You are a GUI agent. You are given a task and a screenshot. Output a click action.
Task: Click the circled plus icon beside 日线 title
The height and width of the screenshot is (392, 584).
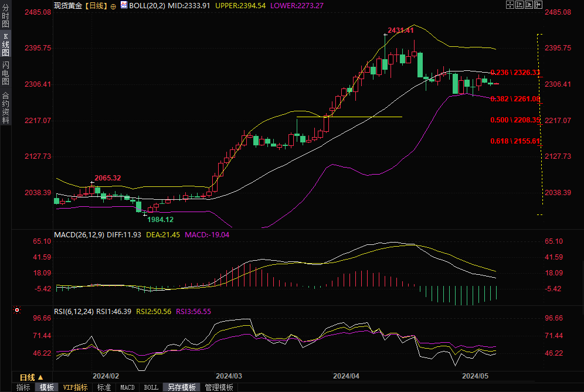pos(113,5)
